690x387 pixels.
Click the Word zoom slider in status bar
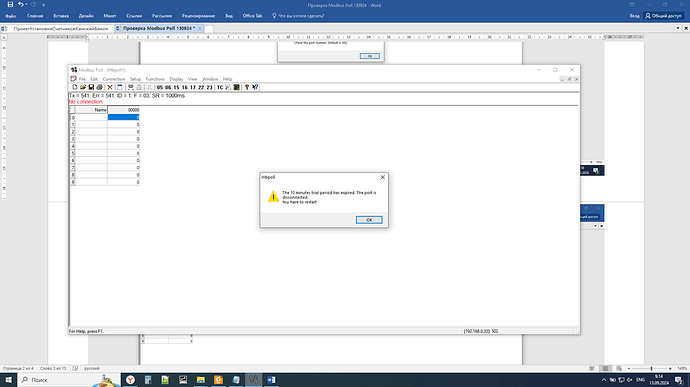tap(650, 369)
